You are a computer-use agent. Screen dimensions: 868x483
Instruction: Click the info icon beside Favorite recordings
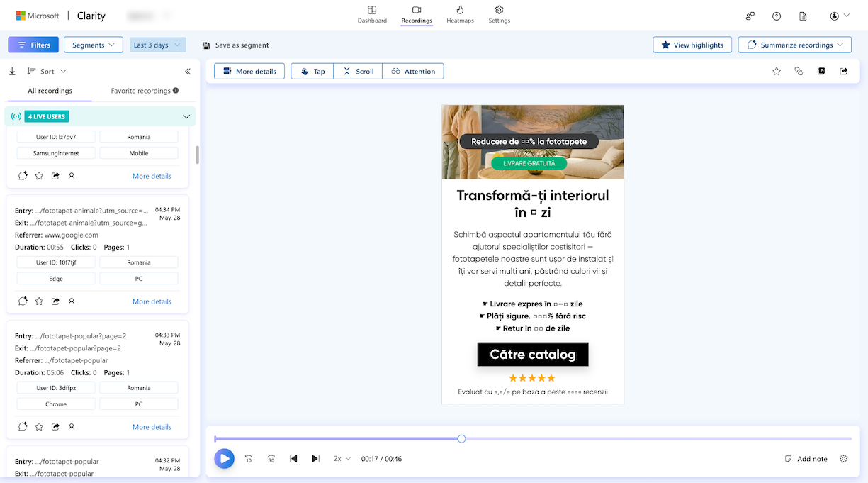pos(176,91)
